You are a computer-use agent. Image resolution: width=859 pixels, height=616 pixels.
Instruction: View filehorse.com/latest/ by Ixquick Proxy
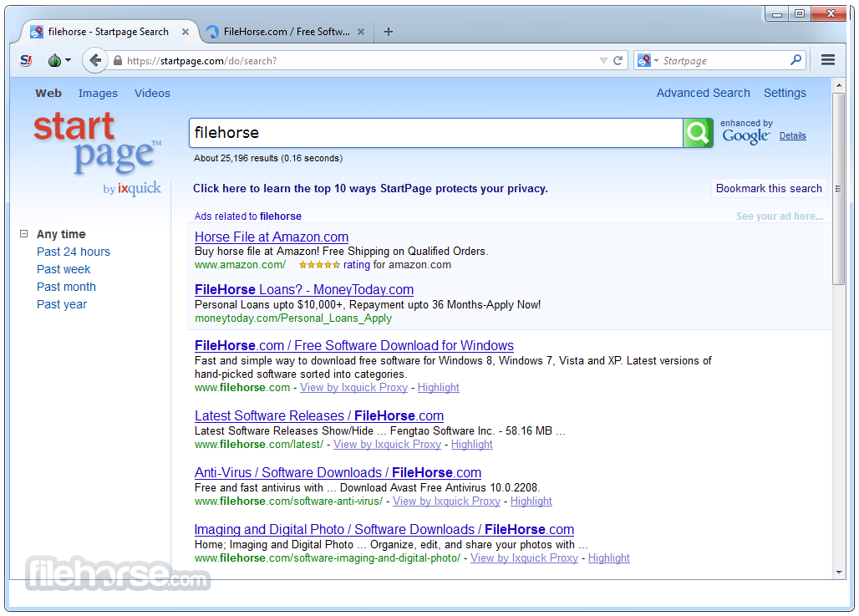[x=388, y=445]
